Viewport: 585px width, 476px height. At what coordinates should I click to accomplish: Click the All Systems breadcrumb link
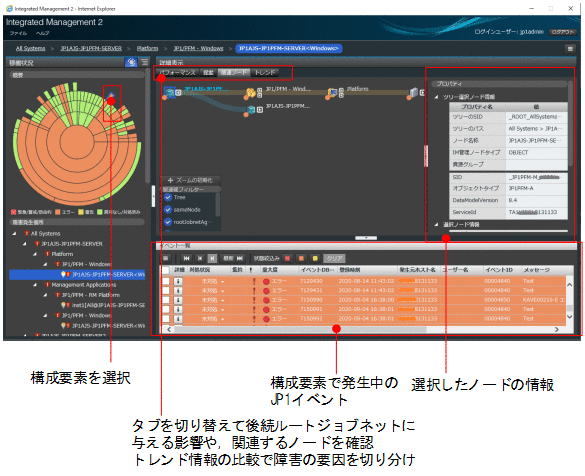coord(30,48)
